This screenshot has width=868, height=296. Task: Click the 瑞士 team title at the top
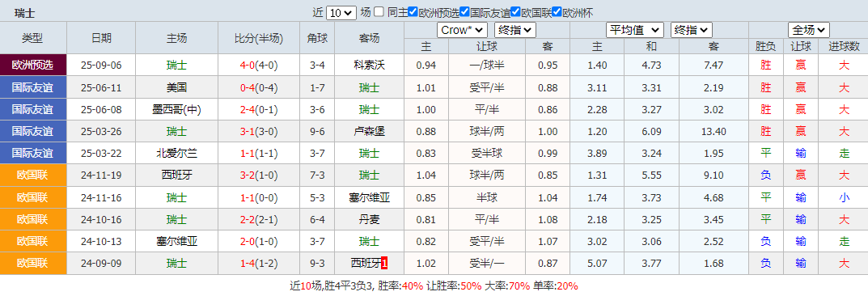point(24,13)
